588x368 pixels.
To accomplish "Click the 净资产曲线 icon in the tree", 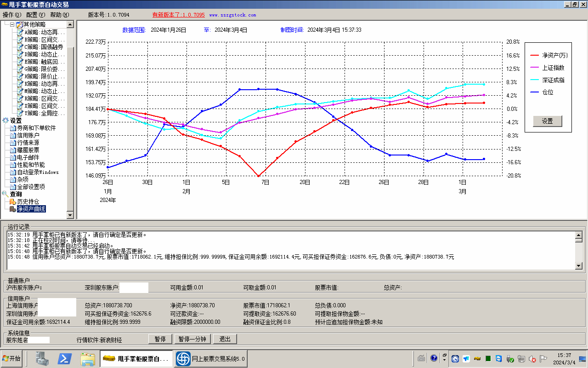I will tap(13, 209).
